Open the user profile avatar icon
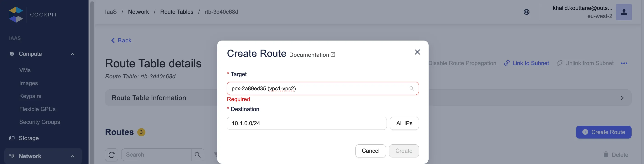Viewport: 644px width, 164px height. point(623,12)
